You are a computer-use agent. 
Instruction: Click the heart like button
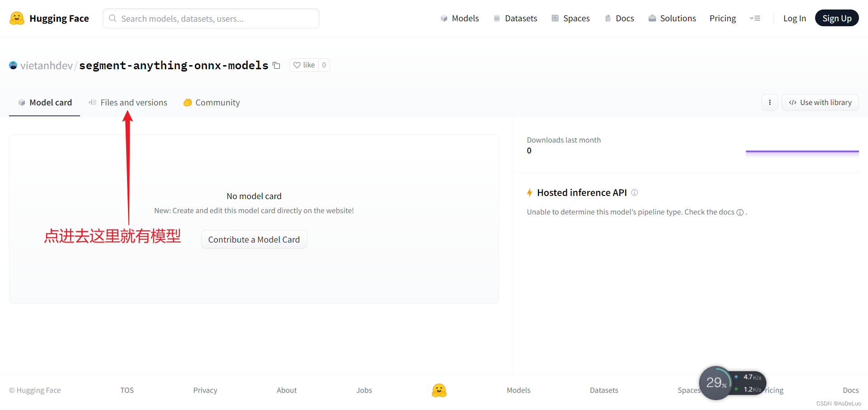pyautogui.click(x=304, y=65)
